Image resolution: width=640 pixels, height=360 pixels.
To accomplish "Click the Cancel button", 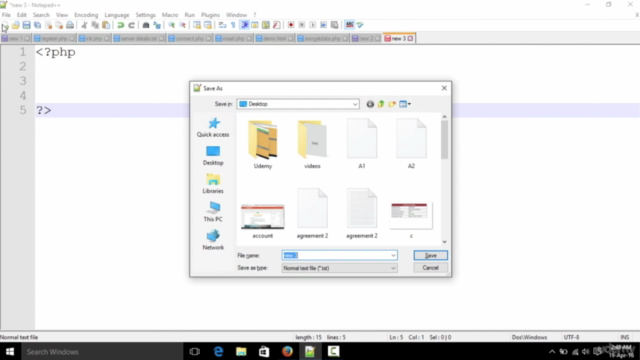I will click(x=431, y=268).
